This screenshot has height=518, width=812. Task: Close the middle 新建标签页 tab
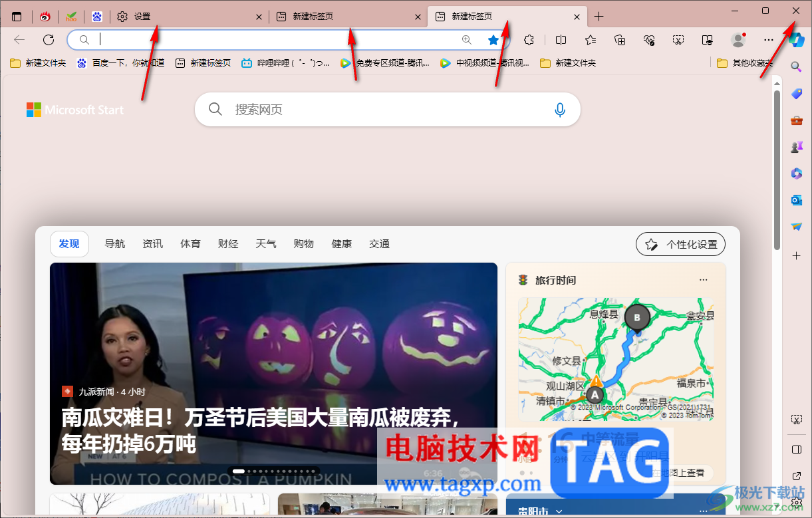pyautogui.click(x=418, y=17)
